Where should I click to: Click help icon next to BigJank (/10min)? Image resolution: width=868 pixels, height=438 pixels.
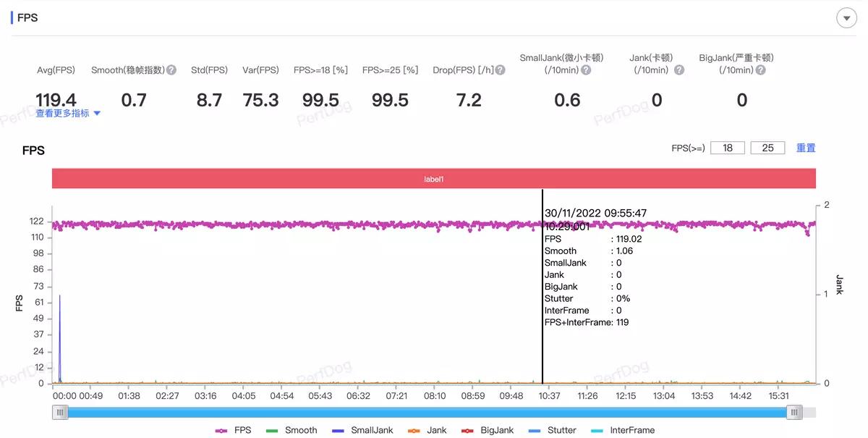(x=760, y=70)
